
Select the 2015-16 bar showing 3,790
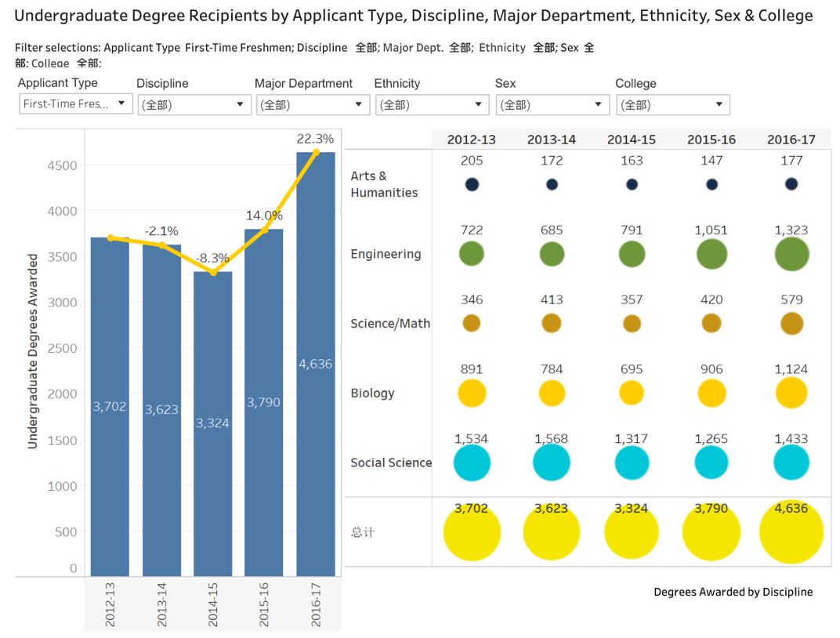click(x=263, y=402)
